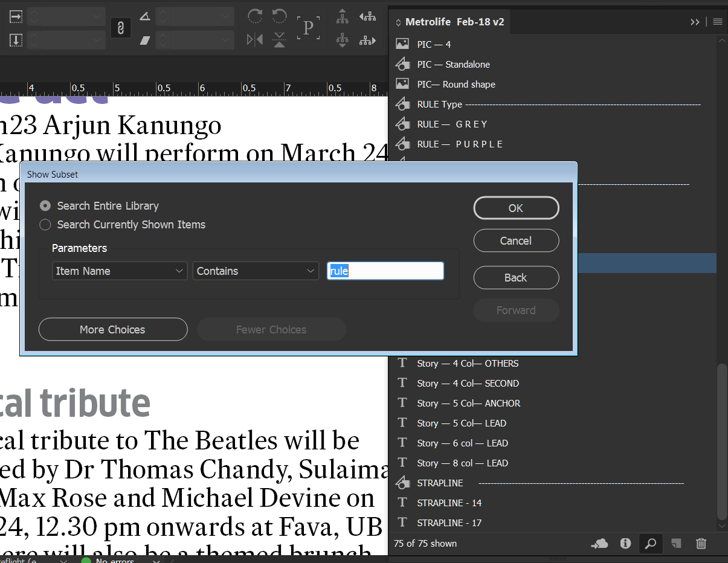Click the image icon beside PIC— Round shape

pos(402,84)
